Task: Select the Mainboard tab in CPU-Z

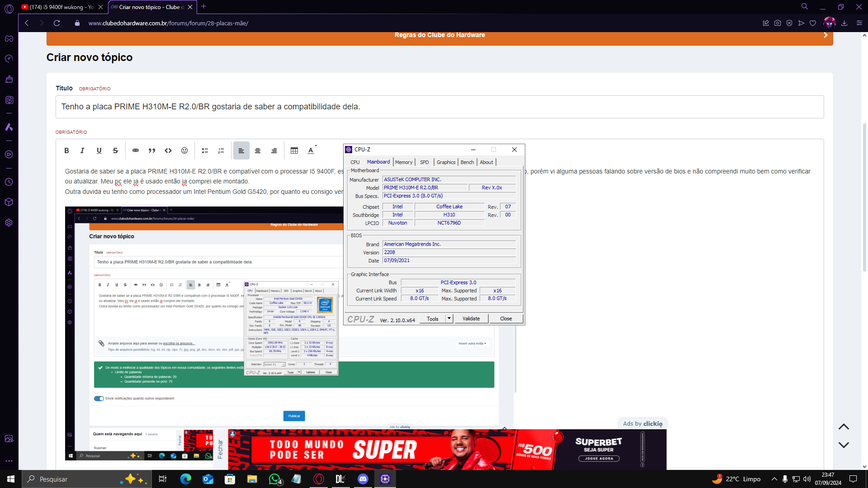Action: point(378,162)
